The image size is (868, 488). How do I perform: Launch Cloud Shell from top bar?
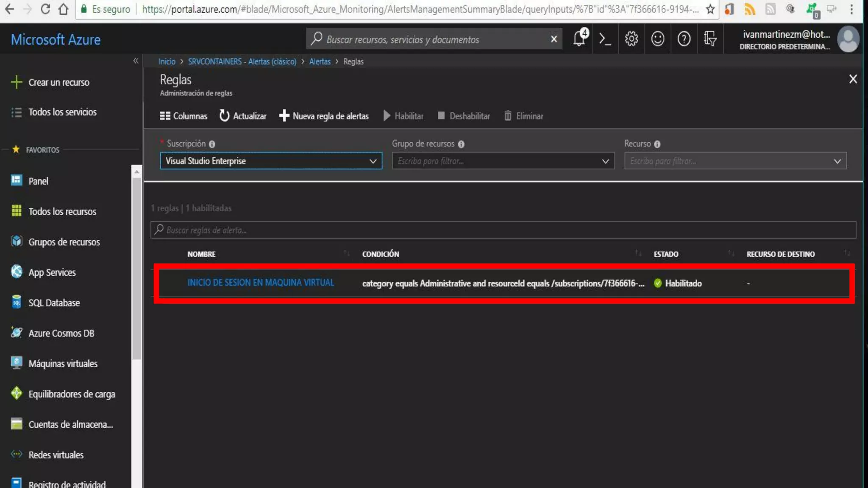tap(605, 39)
